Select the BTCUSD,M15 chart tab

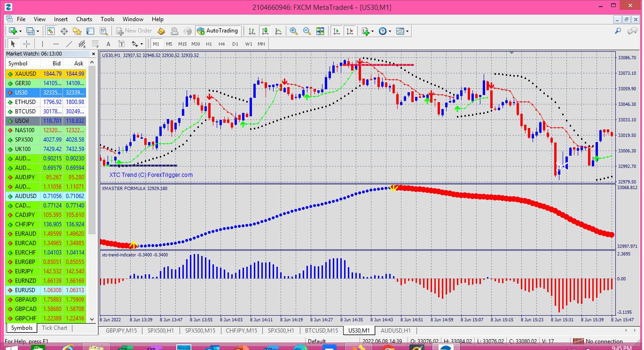[321, 331]
